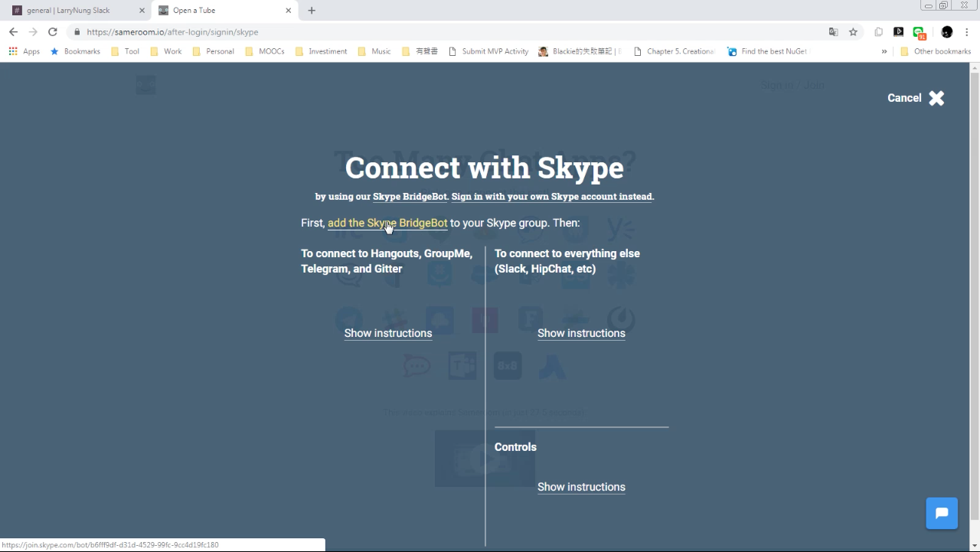Open the Chrome three-dot menu

(967, 32)
